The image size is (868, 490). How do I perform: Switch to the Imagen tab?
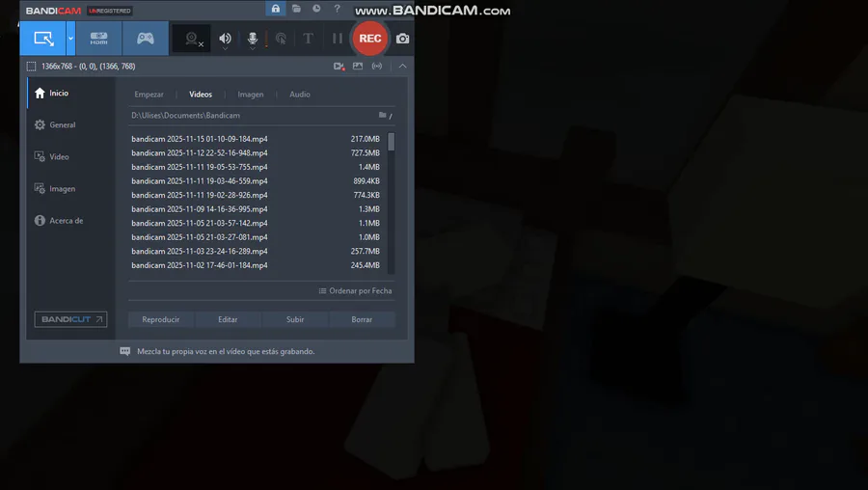251,95
